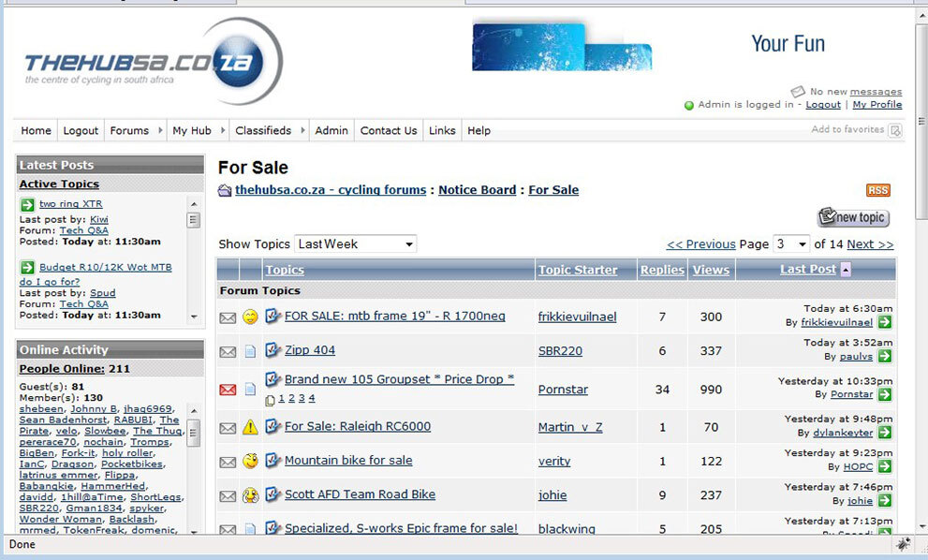Sort the topics by Replies column

[662, 270]
